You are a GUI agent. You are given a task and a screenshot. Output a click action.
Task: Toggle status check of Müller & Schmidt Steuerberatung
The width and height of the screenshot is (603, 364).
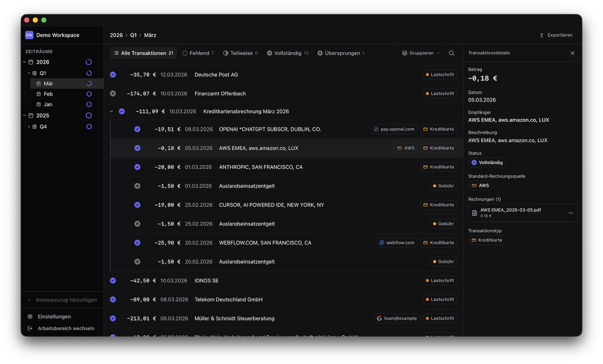113,318
